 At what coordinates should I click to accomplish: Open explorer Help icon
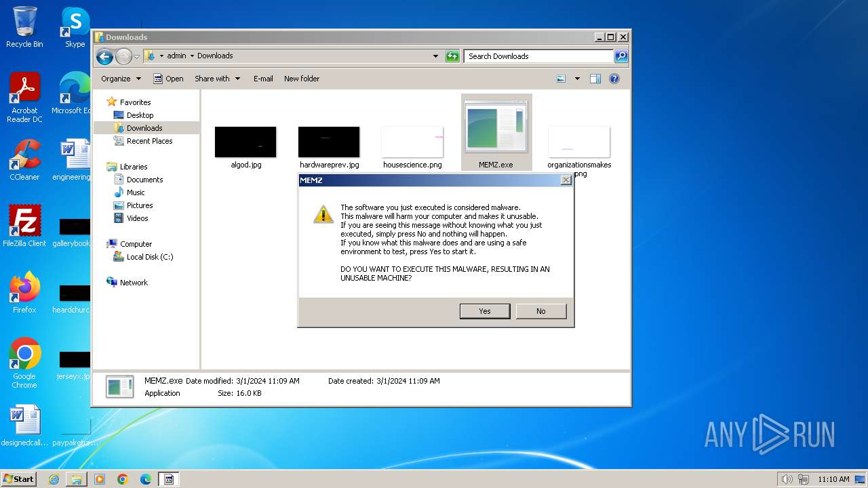(614, 79)
